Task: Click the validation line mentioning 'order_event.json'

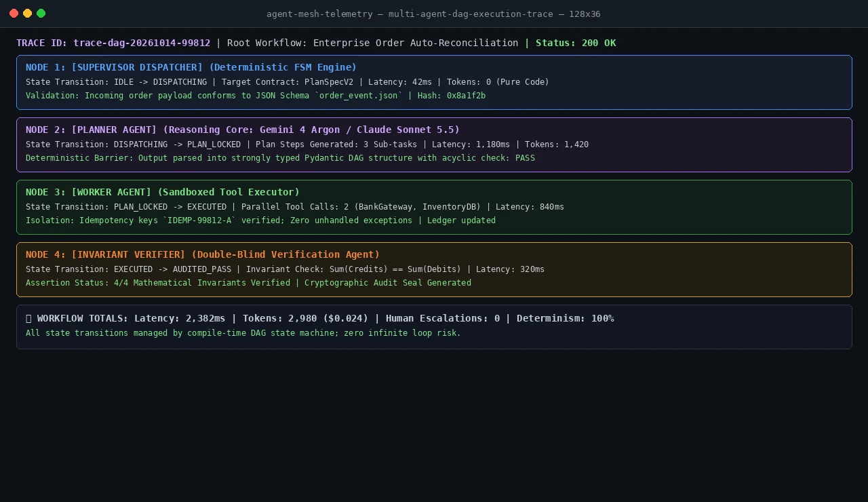Action: (256, 96)
